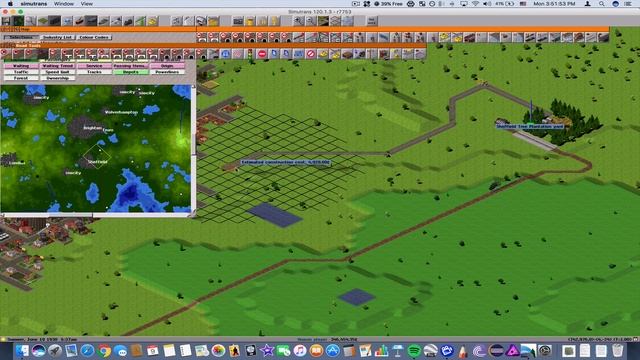
Task: Click the zoom out magnifier icon
Action: [311, 21]
